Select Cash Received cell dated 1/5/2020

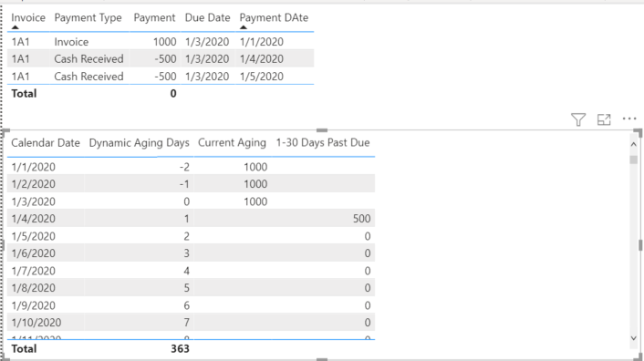tap(88, 77)
